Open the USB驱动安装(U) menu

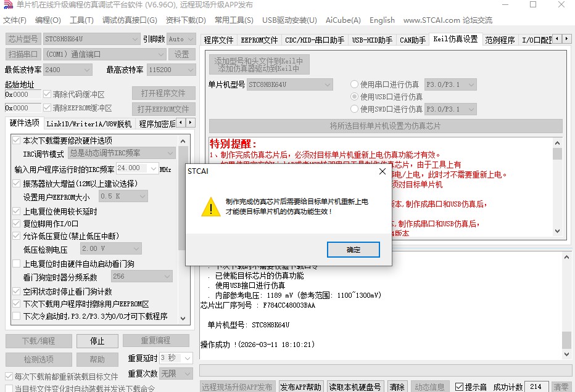pyautogui.click(x=289, y=20)
